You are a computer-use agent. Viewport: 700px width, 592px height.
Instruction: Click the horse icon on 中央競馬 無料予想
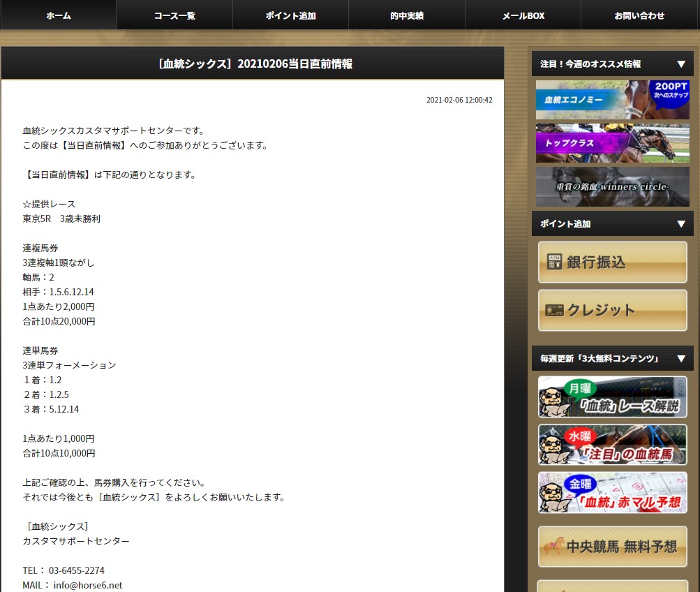554,545
